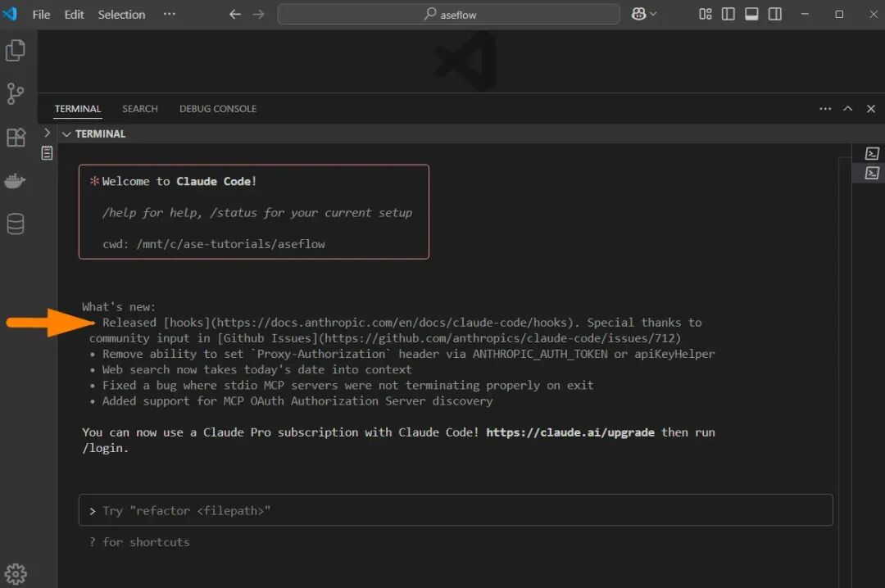Viewport: 885px width, 588px height.
Task: Open the Settings gear icon
Action: pos(16,573)
